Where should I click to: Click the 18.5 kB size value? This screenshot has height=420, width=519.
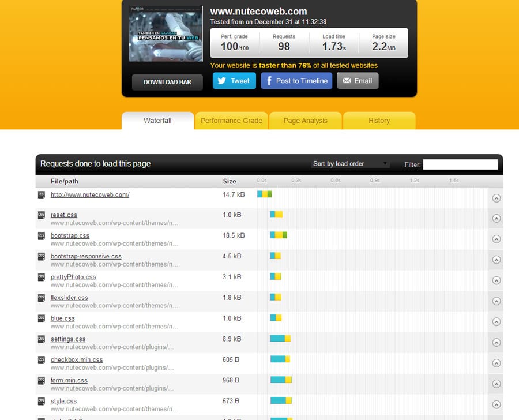(x=234, y=235)
